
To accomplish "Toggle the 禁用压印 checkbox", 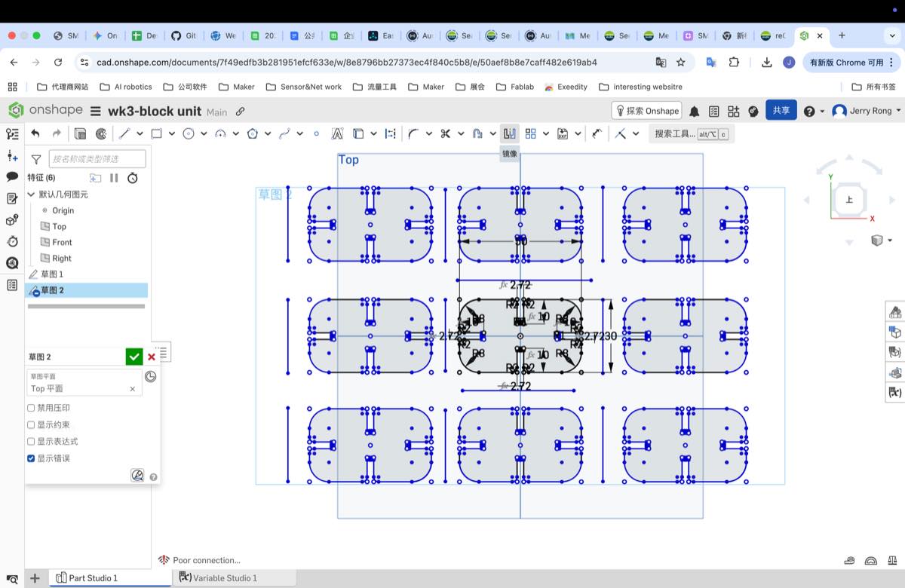I will click(31, 408).
